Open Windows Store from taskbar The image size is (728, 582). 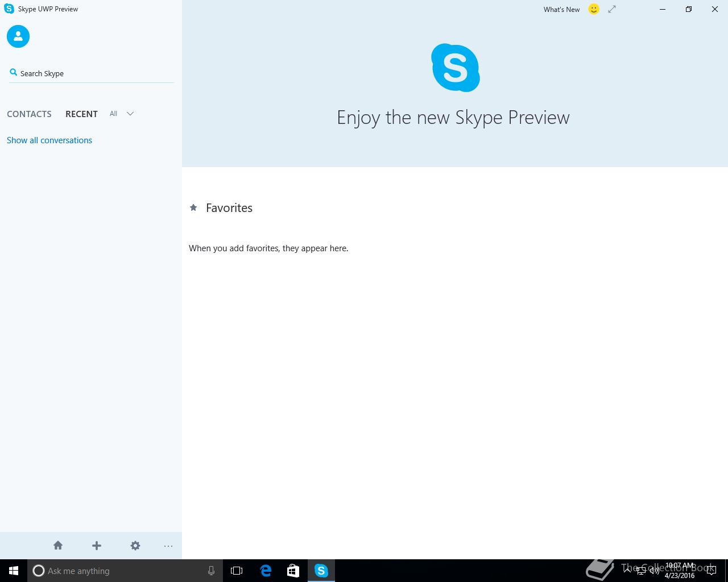point(293,571)
